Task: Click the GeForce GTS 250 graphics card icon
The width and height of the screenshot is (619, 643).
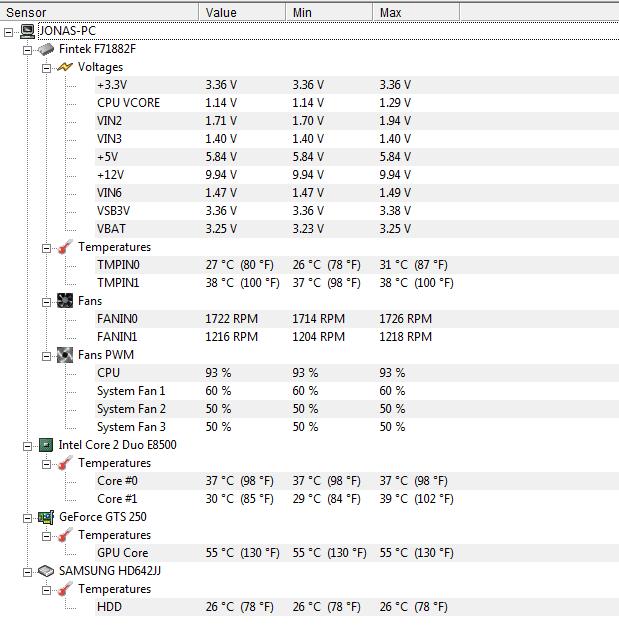Action: point(46,517)
